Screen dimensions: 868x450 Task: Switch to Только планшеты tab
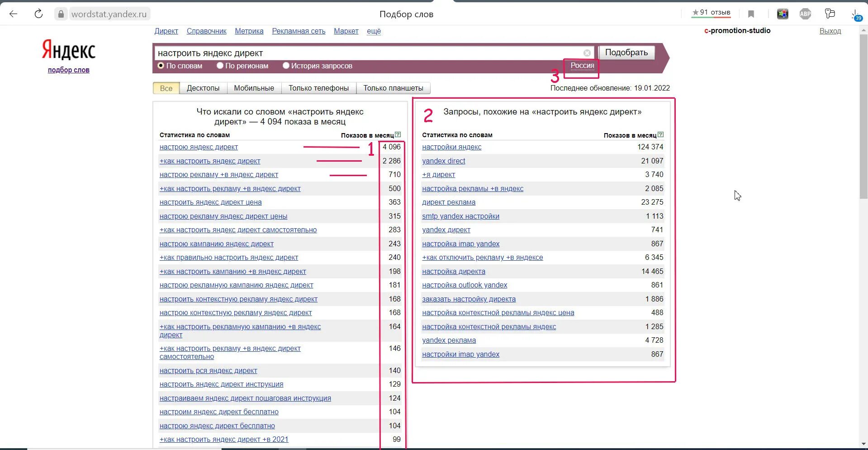point(393,88)
